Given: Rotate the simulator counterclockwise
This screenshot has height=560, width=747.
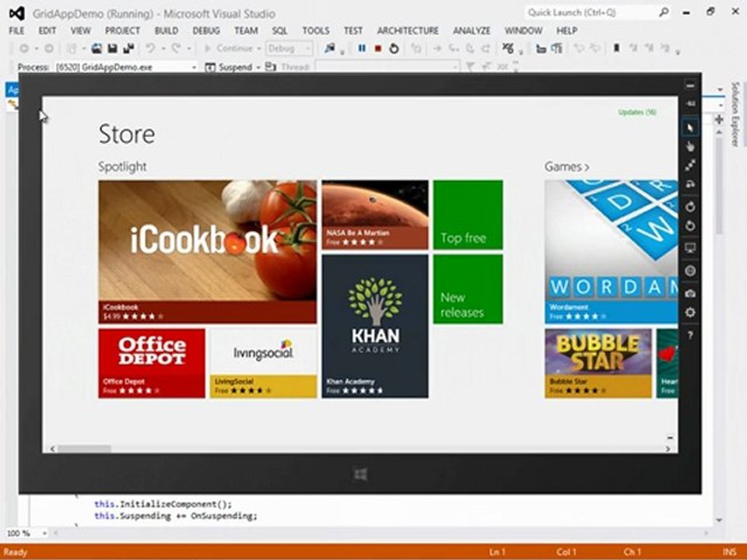Looking at the screenshot, I should pos(690,226).
